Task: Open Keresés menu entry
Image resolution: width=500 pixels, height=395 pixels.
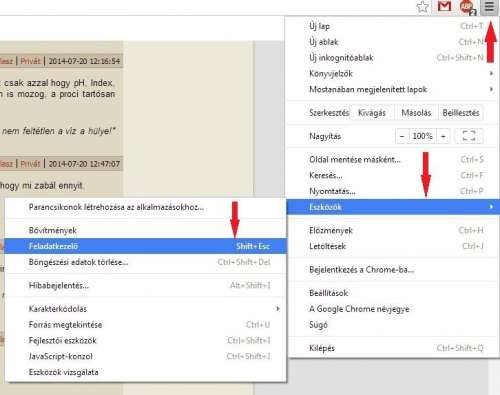Action: click(393, 175)
